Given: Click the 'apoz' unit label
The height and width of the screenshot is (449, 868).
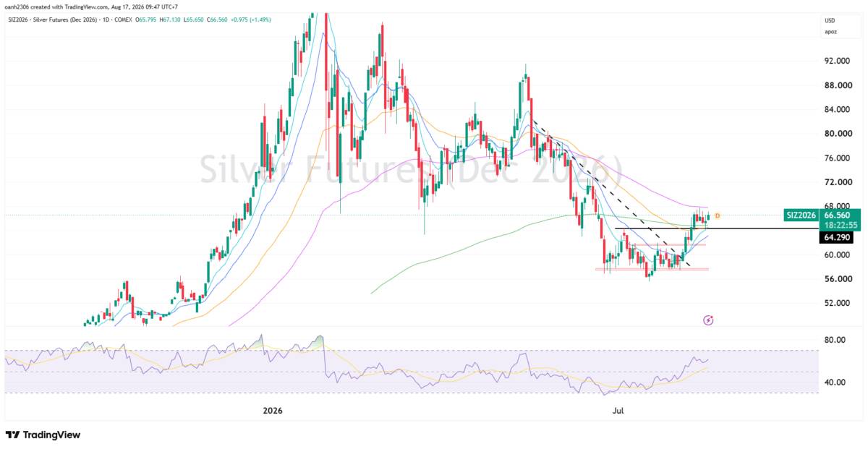Looking at the screenshot, I should tap(831, 33).
